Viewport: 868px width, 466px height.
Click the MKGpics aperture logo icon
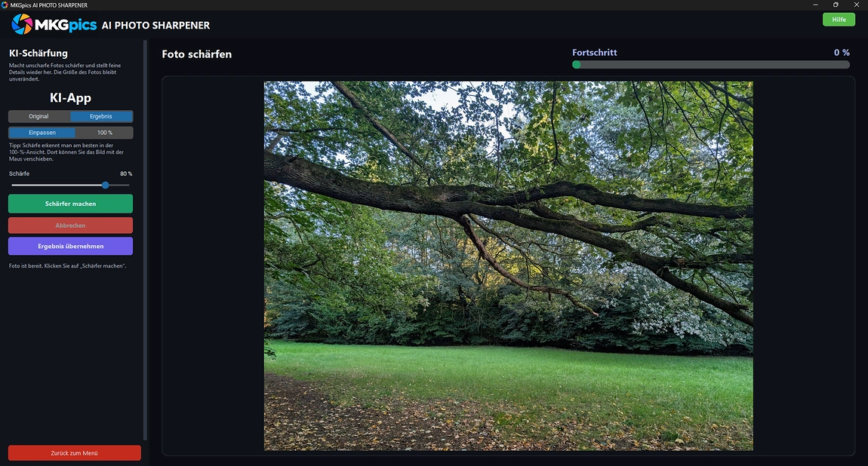(22, 24)
